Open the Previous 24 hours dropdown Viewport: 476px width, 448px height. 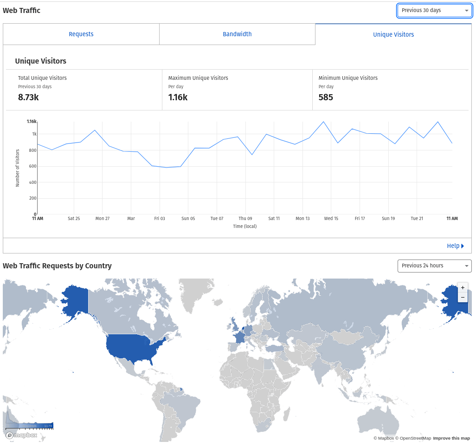[434, 266]
